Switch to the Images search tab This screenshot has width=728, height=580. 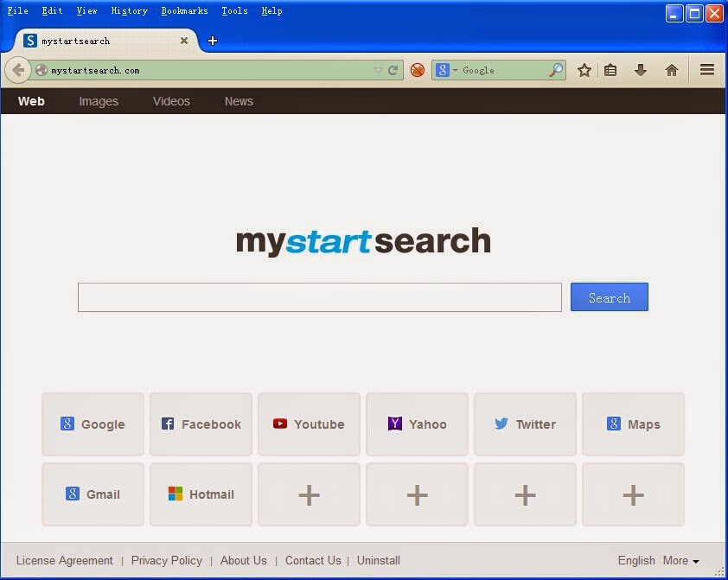[x=99, y=101]
